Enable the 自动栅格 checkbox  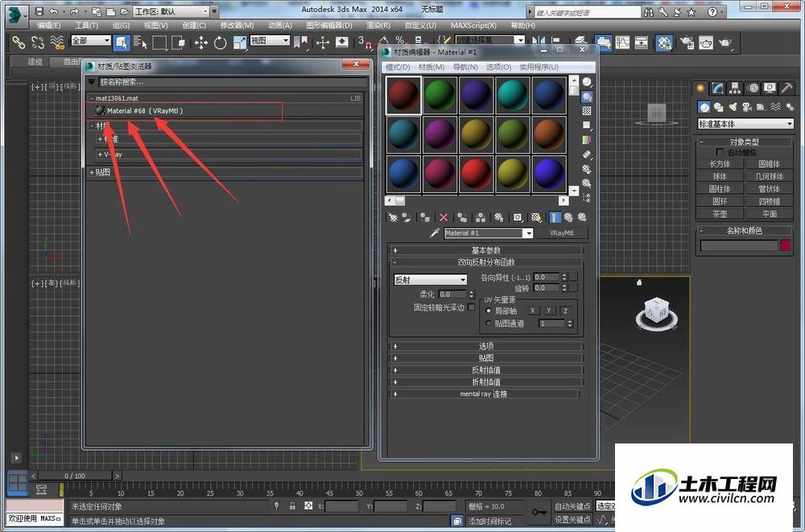[720, 152]
